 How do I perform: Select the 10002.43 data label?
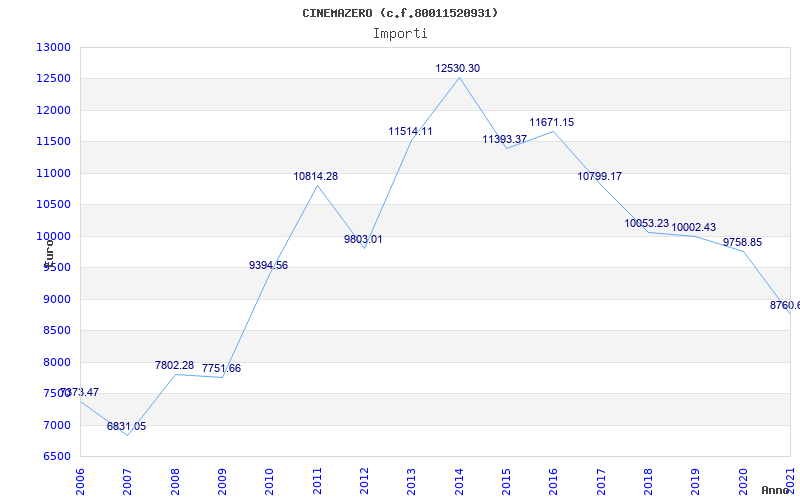point(694,228)
